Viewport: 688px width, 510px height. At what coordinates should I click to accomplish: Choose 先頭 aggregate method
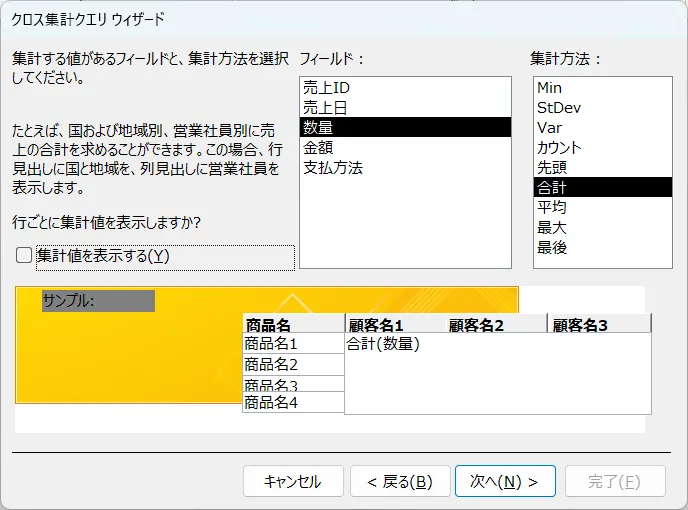click(602, 167)
